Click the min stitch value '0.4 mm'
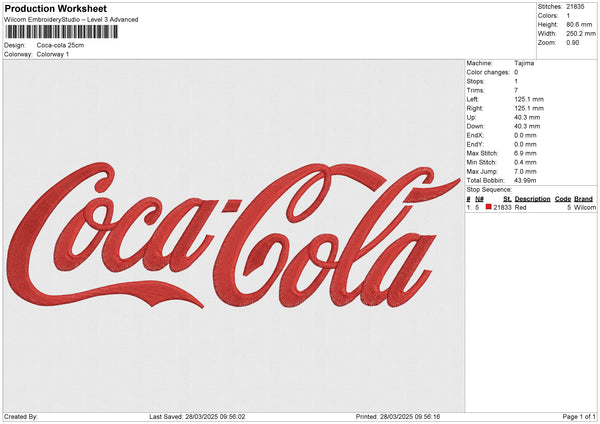 point(525,162)
